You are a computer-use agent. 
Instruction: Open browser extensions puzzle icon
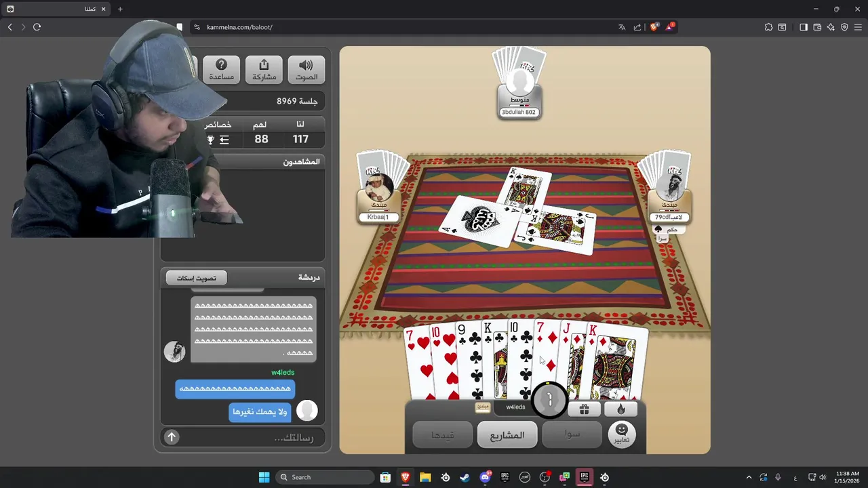click(x=768, y=27)
